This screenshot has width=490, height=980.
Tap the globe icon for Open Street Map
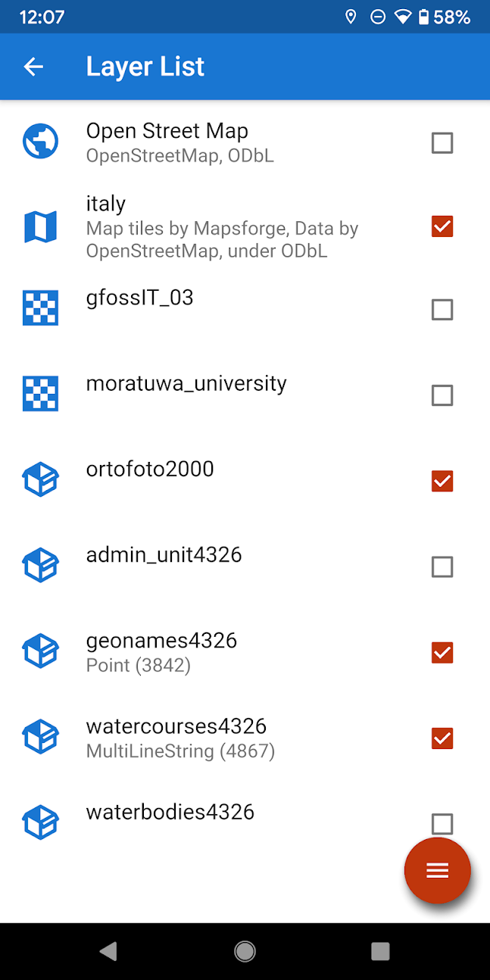[x=40, y=142]
